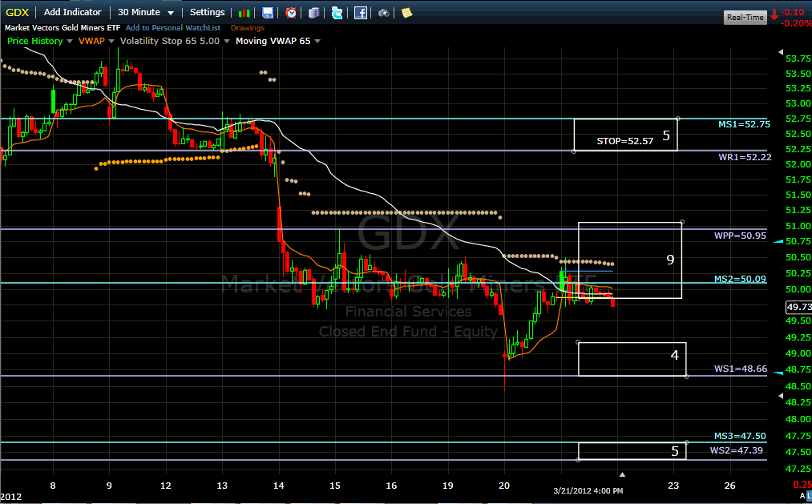This screenshot has height=504, width=812.
Task: Open the alarm clock alert icon
Action: pyautogui.click(x=292, y=13)
